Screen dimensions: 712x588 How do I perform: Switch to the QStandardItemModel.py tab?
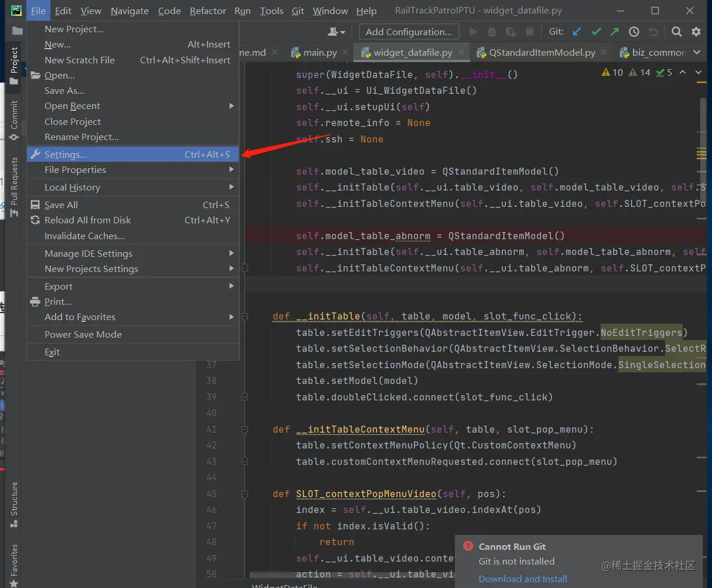pyautogui.click(x=542, y=52)
